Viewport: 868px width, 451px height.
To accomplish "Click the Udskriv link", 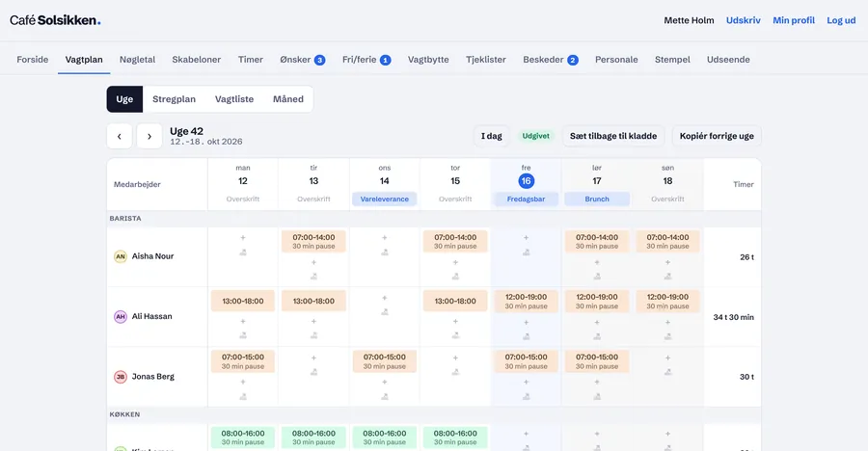I will pyautogui.click(x=744, y=20).
